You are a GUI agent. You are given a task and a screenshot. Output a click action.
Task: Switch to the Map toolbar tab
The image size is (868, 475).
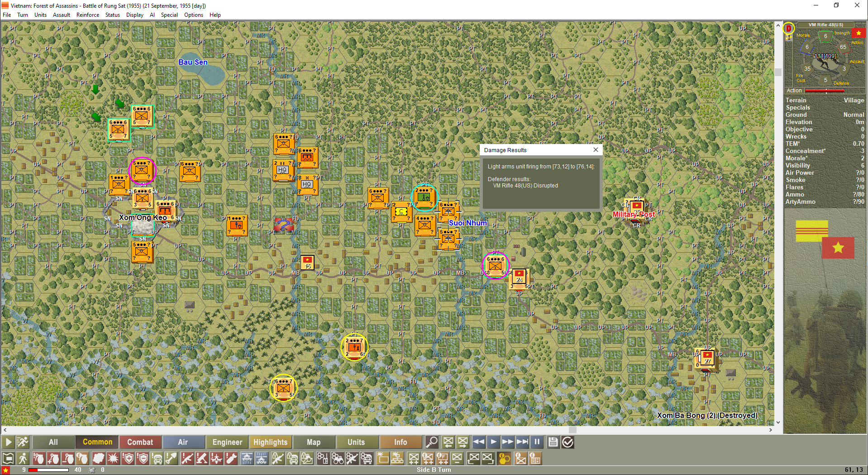(314, 442)
